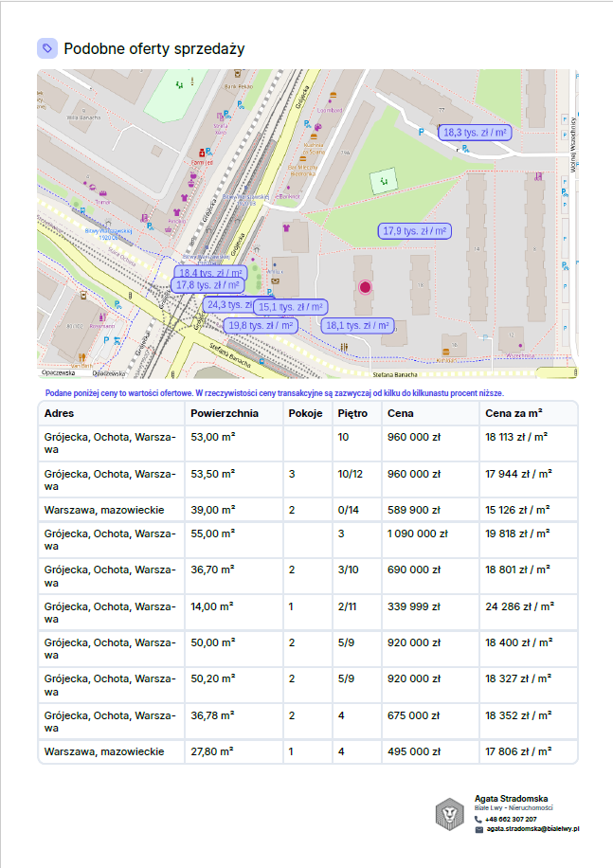Click the Białe Lwy lion logo
This screenshot has height=868, width=613.
(450, 814)
